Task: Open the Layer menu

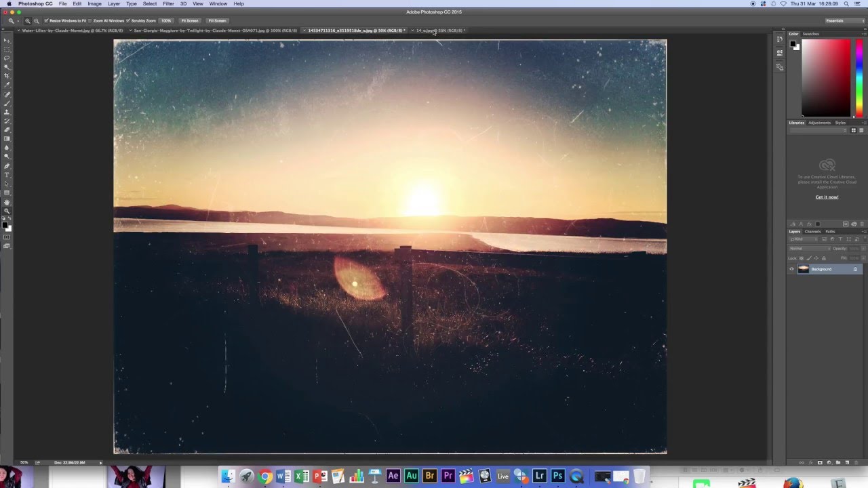Action: (x=114, y=3)
